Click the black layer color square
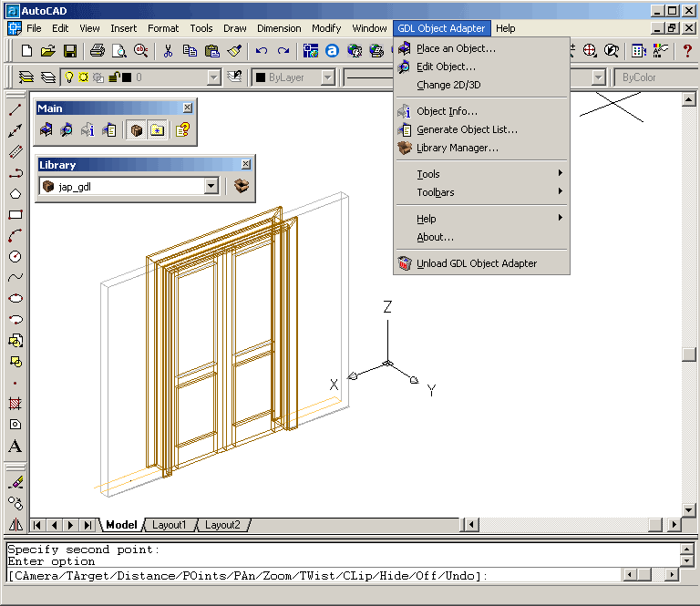Image resolution: width=700 pixels, height=606 pixels. coord(128,77)
